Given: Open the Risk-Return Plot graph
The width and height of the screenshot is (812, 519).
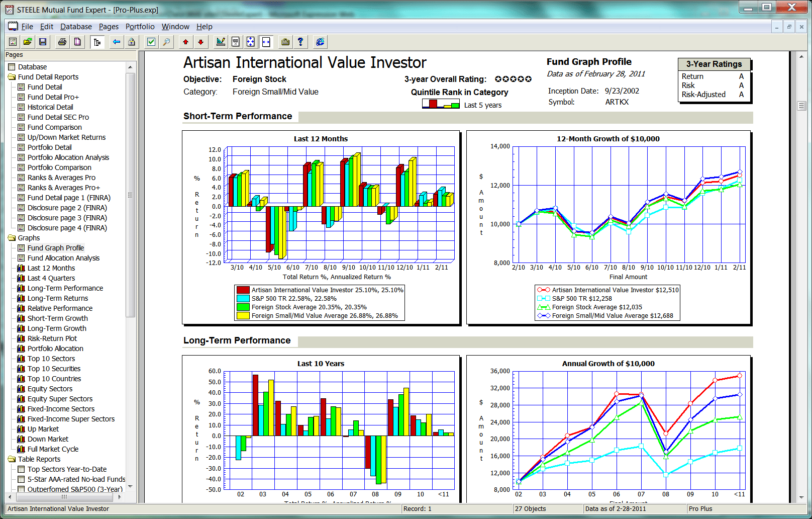Looking at the screenshot, I should point(52,338).
